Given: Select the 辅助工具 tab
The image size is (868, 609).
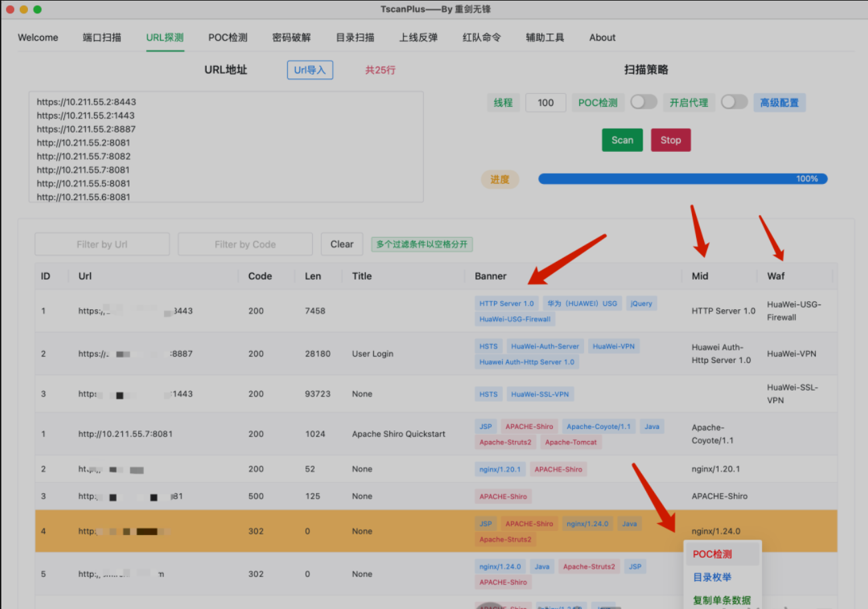Looking at the screenshot, I should pyautogui.click(x=545, y=37).
